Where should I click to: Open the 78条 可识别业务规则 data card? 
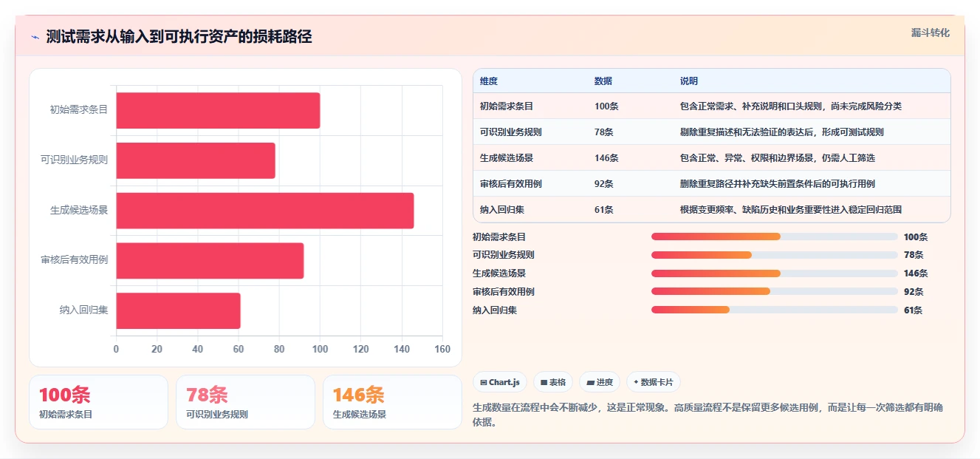(245, 402)
